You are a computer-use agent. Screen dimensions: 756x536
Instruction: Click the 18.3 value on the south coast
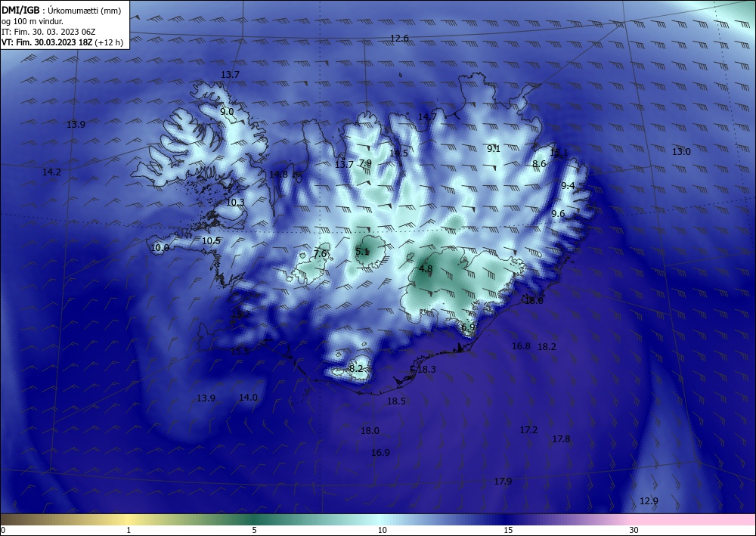coord(426,369)
